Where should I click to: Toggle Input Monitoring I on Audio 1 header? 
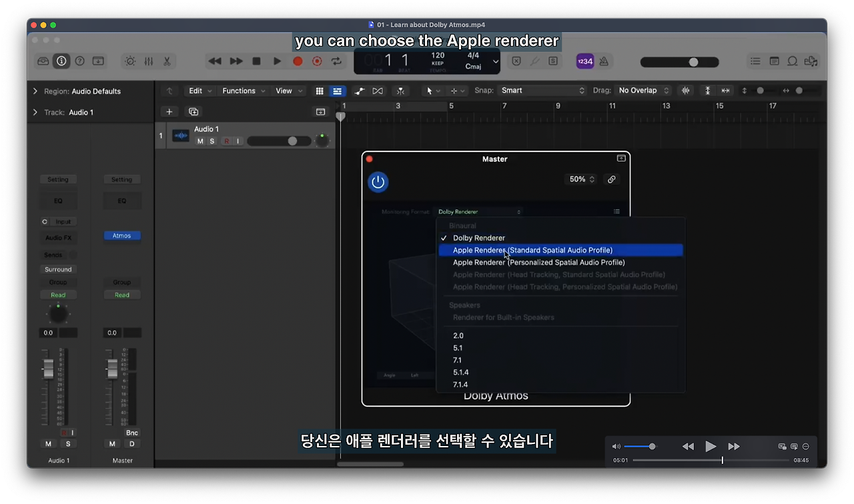(238, 141)
